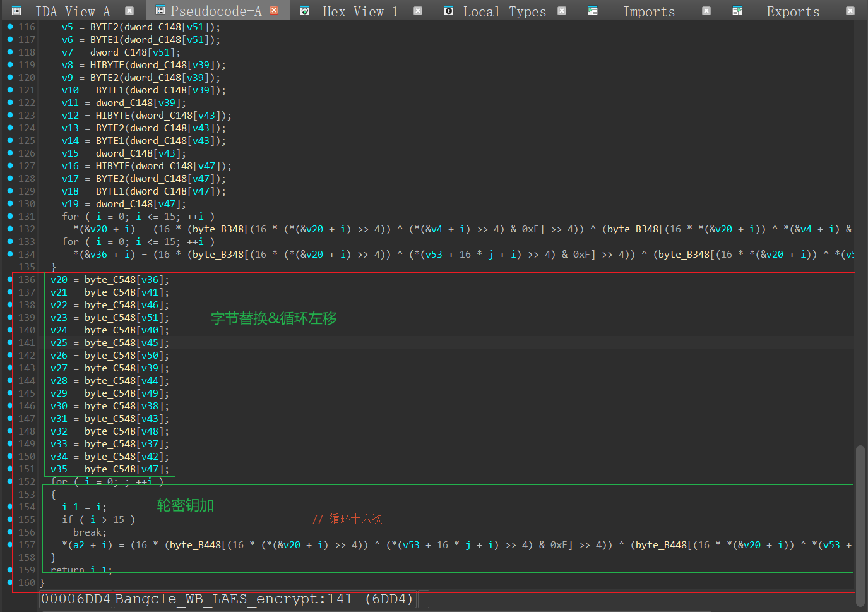
Task: Toggle breakpoint dot on line 122
Action: coord(10,102)
